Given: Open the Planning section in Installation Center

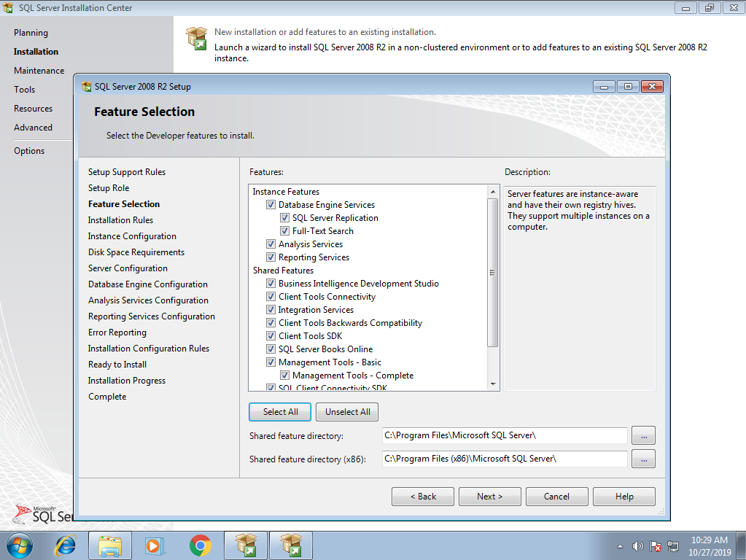Looking at the screenshot, I should pos(31,33).
